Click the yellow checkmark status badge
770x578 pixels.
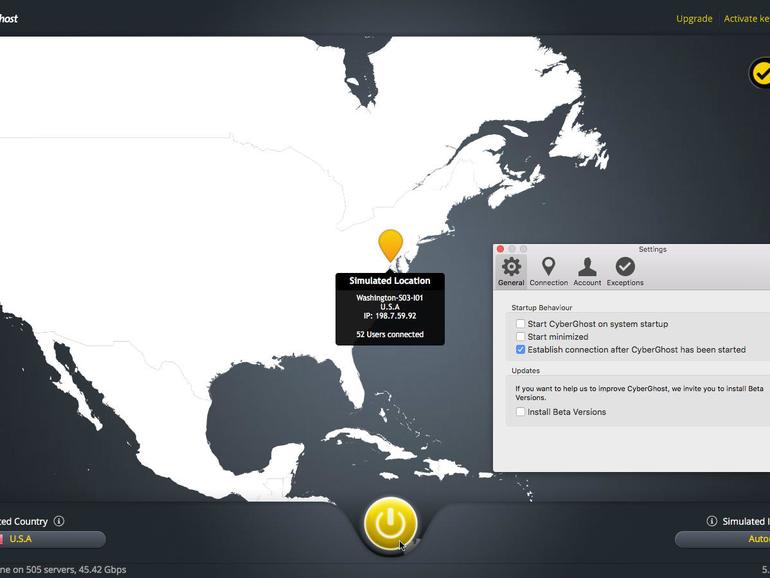coord(760,74)
